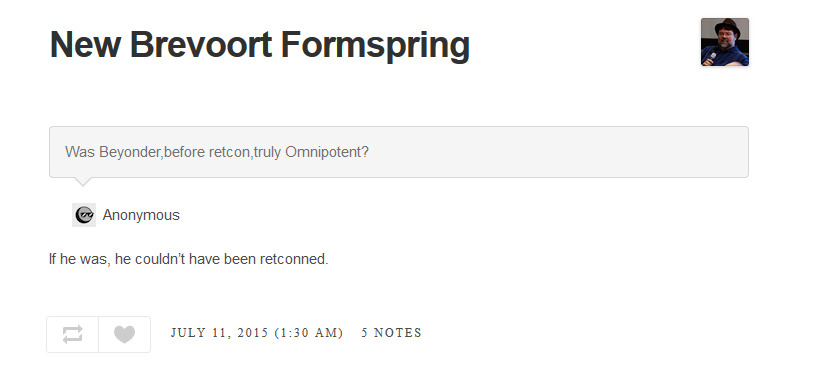815x377 pixels.
Task: Click the word Brevoort in the header
Action: [x=201, y=45]
